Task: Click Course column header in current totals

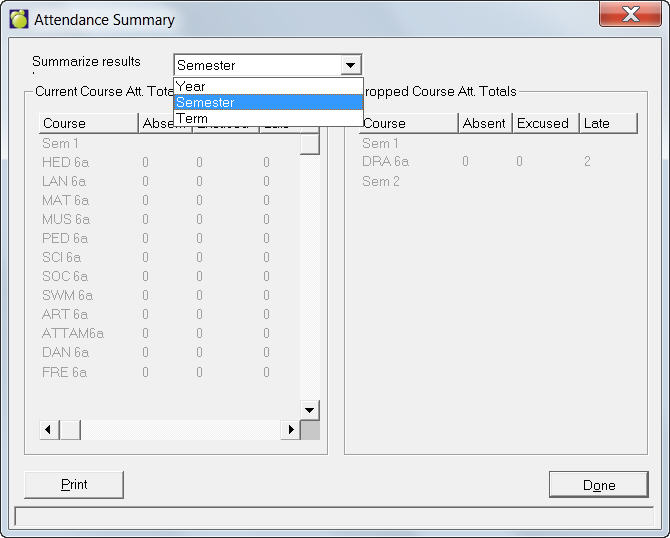Action: pos(88,124)
